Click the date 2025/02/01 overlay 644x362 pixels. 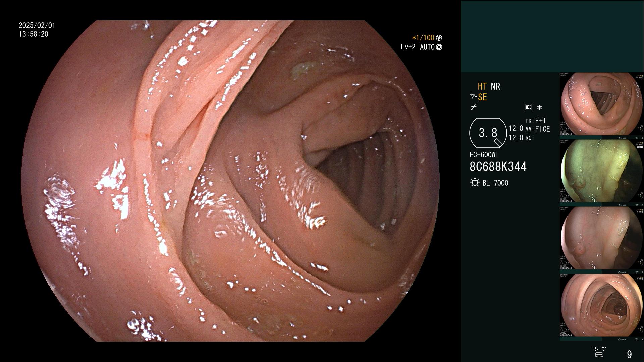point(37,25)
